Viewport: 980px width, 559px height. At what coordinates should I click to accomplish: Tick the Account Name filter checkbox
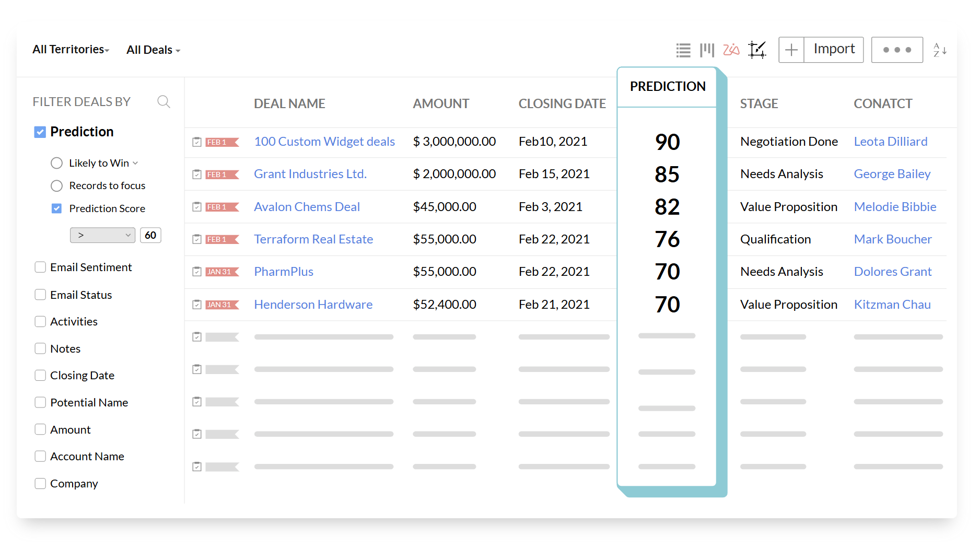pos(40,456)
